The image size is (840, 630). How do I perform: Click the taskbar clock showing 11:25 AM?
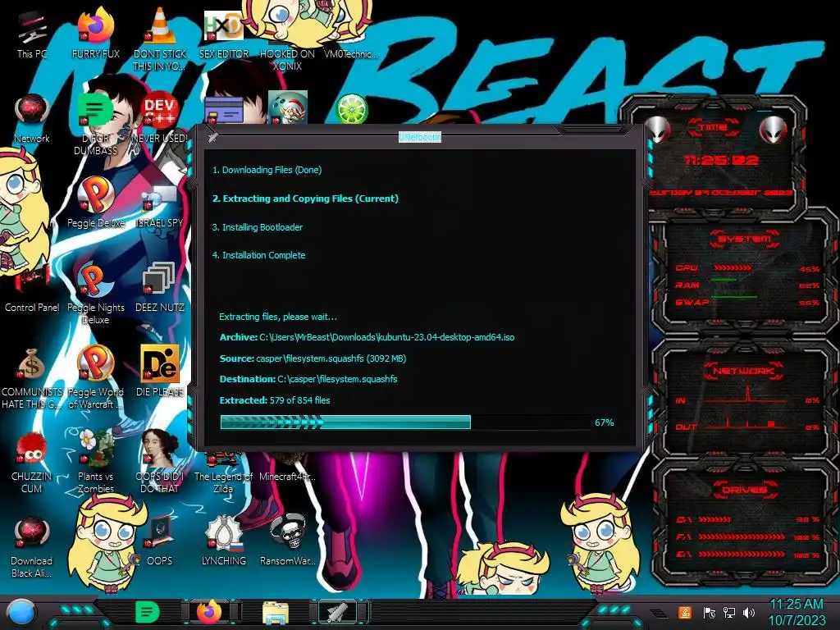pos(797,612)
